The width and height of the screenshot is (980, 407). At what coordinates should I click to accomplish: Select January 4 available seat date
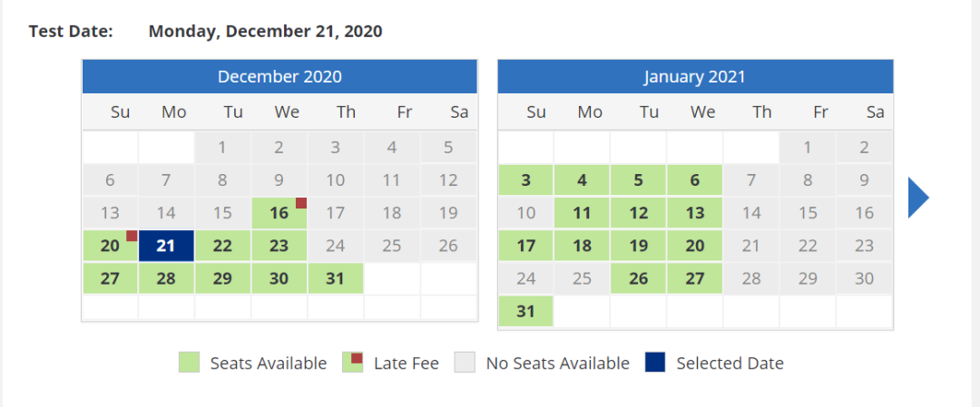tap(582, 180)
